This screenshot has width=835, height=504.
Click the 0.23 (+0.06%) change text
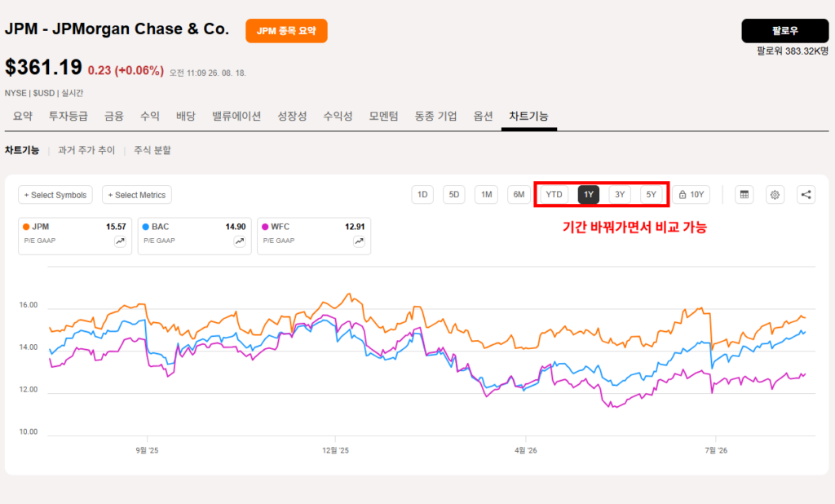click(x=126, y=70)
